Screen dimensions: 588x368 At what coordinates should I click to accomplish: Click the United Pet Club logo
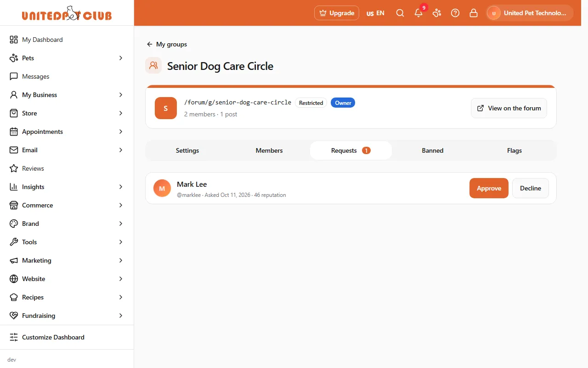coord(67,13)
